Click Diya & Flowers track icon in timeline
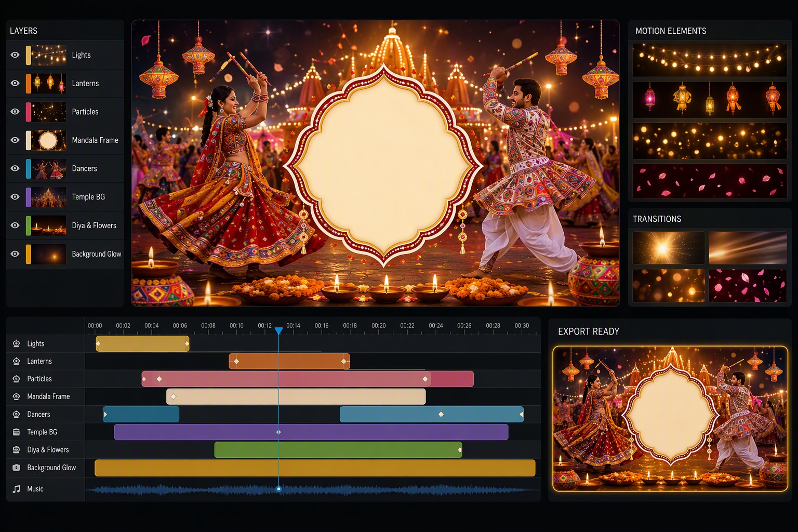Viewport: 798px width, 532px height. [x=17, y=449]
